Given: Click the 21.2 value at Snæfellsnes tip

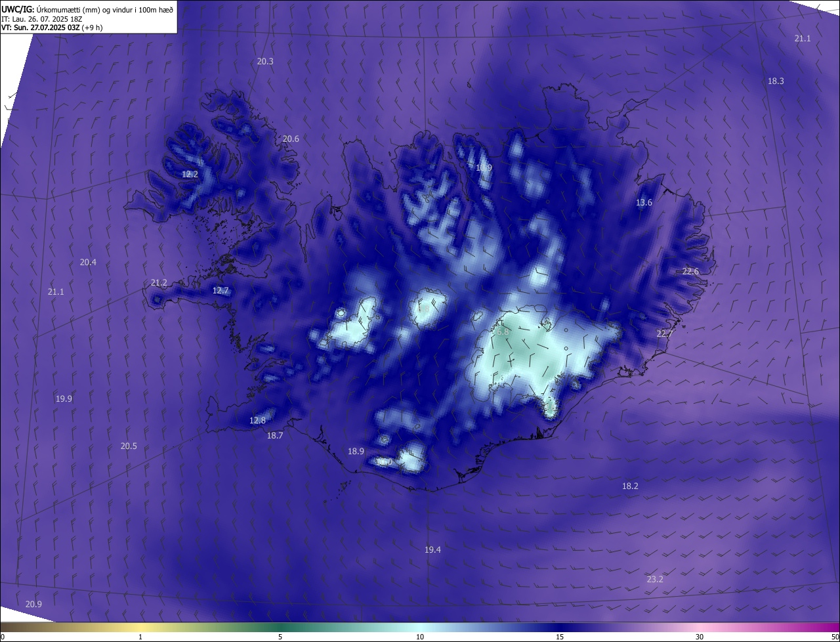Looking at the screenshot, I should [x=159, y=282].
